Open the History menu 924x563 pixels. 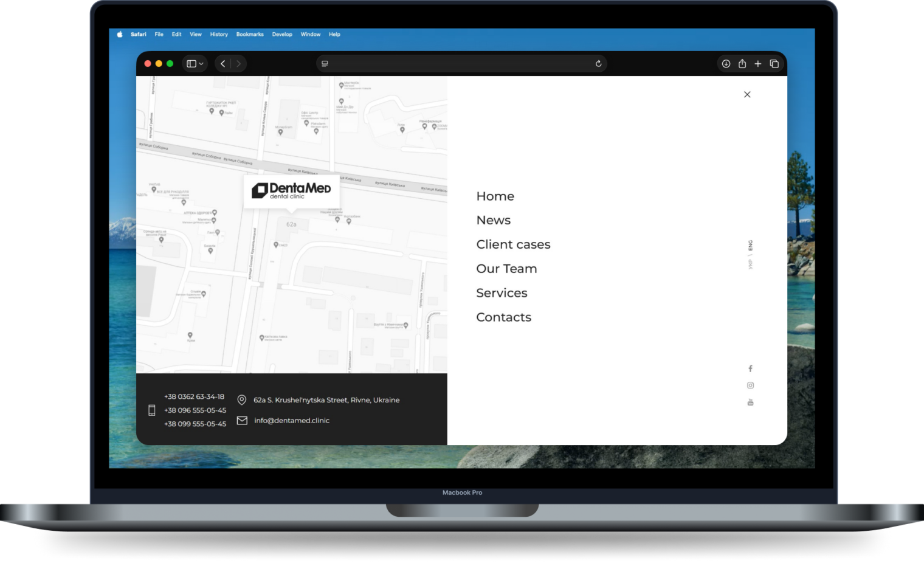coord(219,35)
